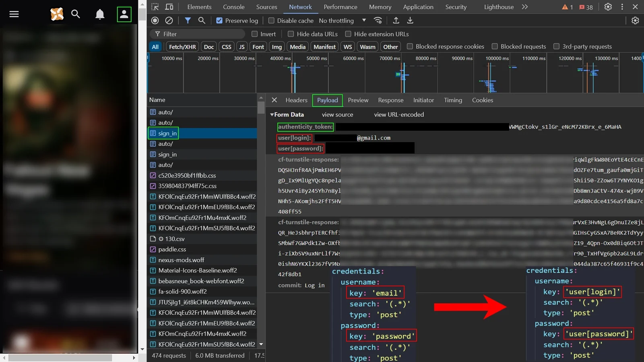Export HAR download icon

click(x=410, y=21)
